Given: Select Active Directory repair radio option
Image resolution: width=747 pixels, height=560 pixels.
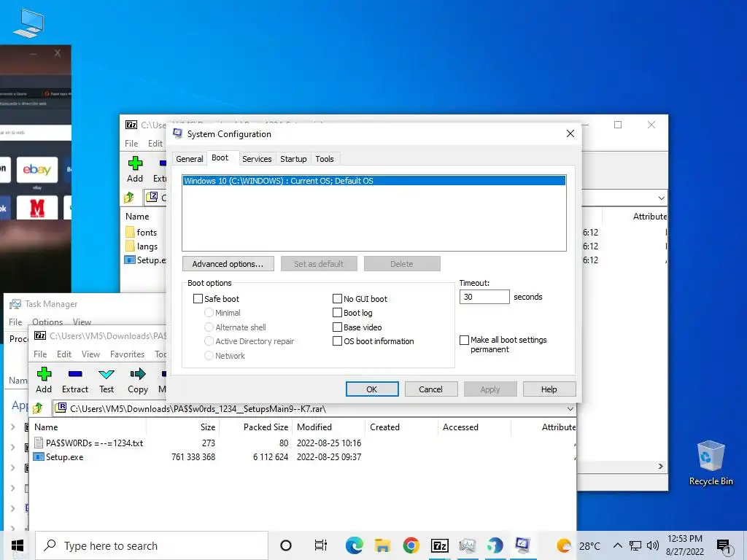Looking at the screenshot, I should 209,341.
